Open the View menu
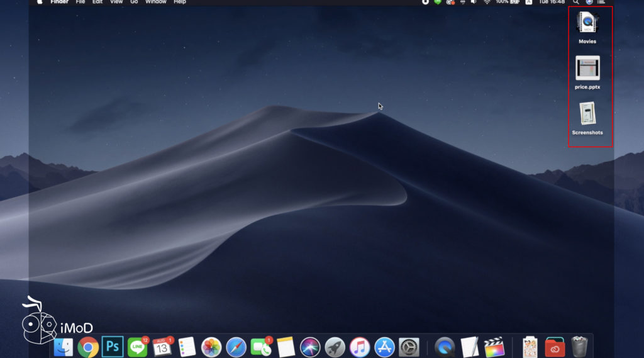Viewport: 644px width, 358px height. [116, 2]
